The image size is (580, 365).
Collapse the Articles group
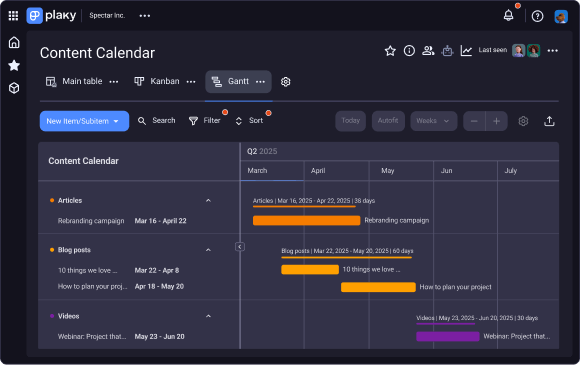coord(208,200)
